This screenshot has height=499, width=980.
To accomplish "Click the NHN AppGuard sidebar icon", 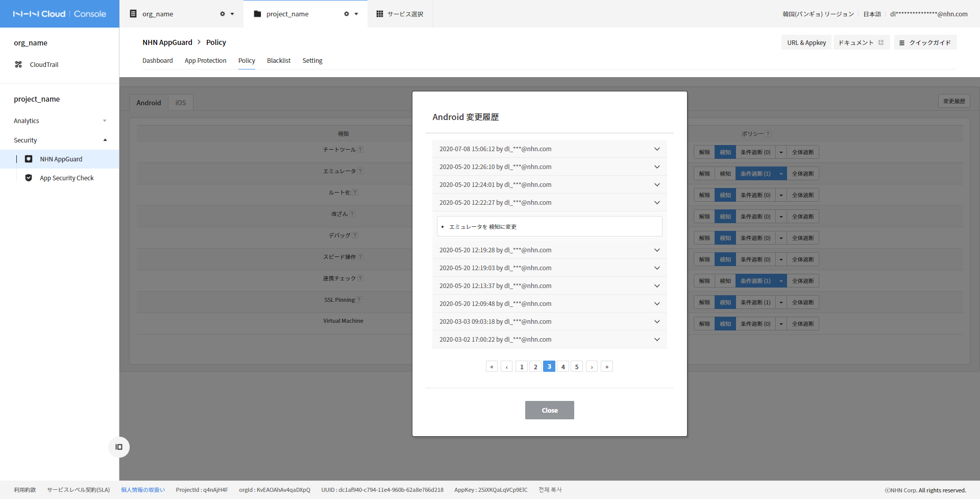I will tap(29, 159).
